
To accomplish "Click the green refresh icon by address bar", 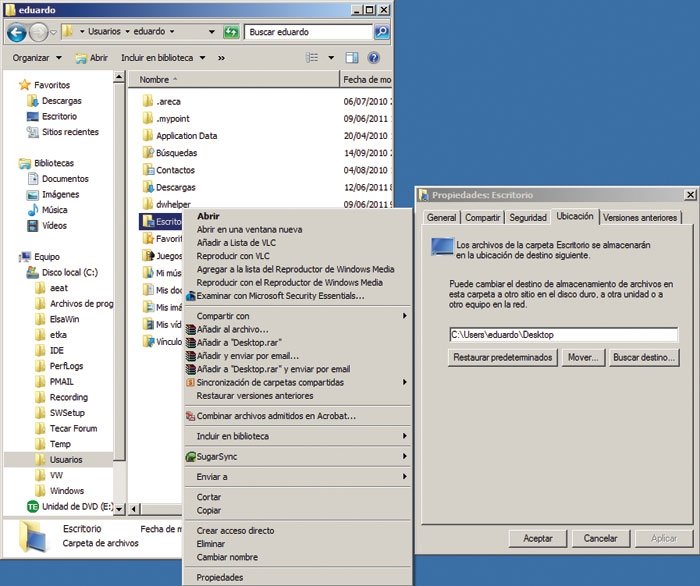I will pos(231,32).
